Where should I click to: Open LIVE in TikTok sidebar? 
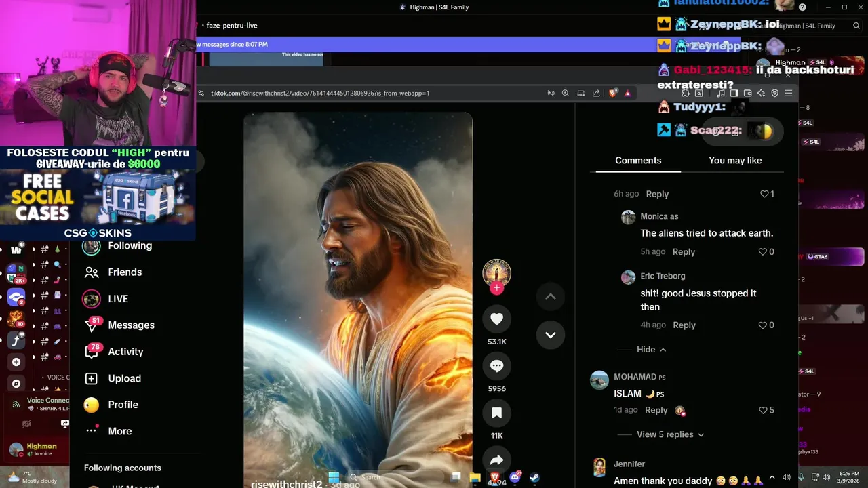(105, 299)
